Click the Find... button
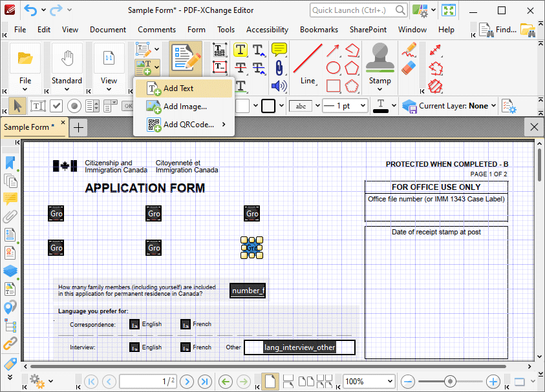This screenshot has width=545, height=392. (498, 30)
